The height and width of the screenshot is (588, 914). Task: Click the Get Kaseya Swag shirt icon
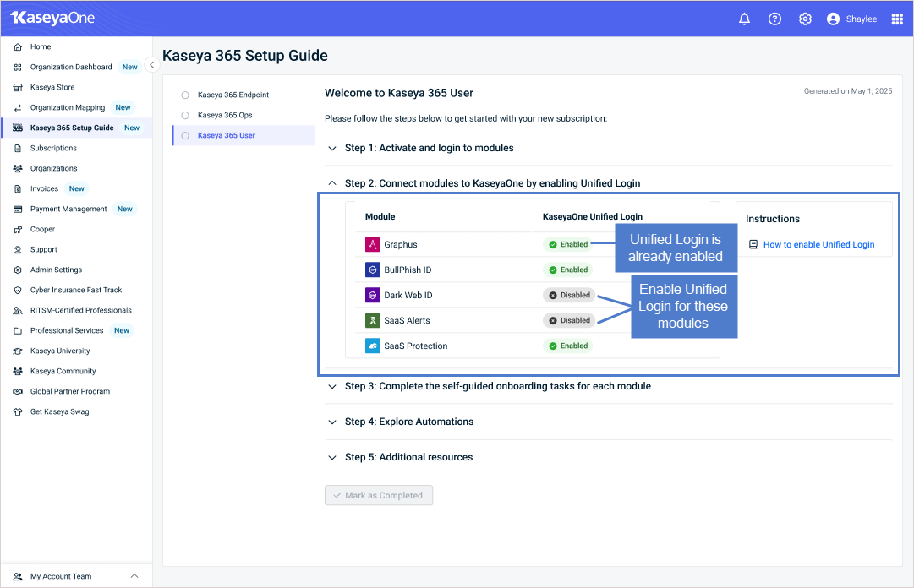tap(18, 411)
